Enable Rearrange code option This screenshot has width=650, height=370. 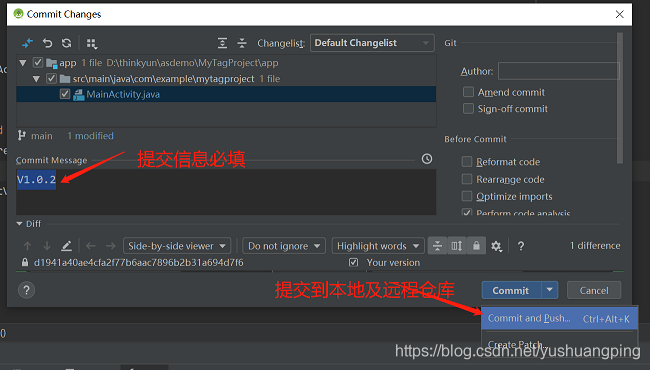pos(467,179)
